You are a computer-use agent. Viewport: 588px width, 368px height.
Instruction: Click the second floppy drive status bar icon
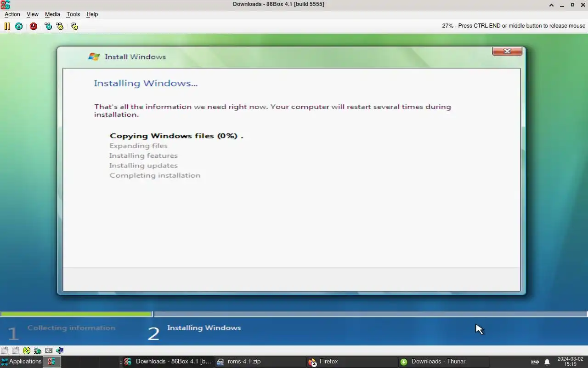(x=16, y=351)
